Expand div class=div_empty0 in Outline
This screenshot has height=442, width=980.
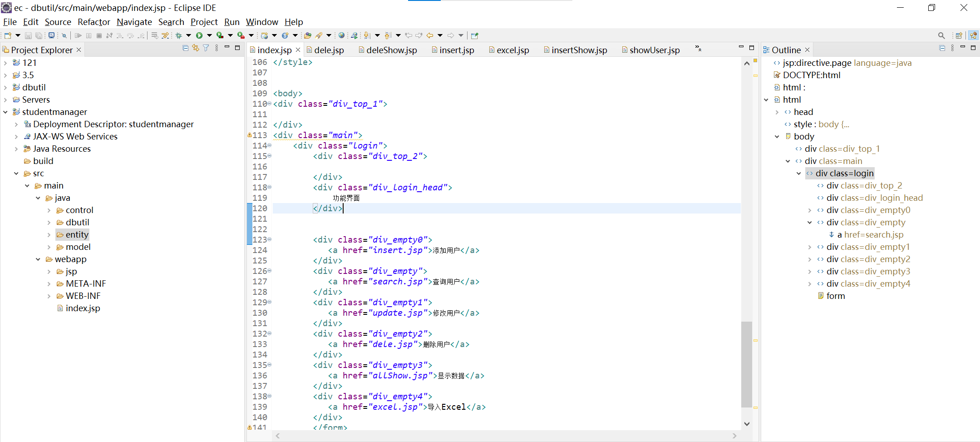[810, 210]
